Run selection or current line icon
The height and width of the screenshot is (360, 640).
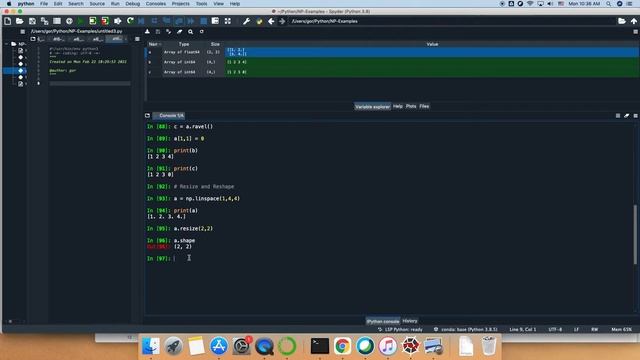118,21
